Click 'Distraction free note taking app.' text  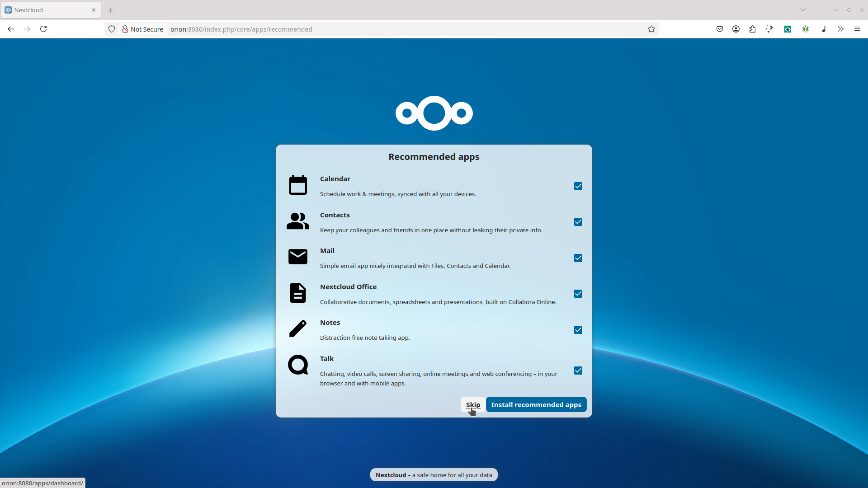coord(365,338)
